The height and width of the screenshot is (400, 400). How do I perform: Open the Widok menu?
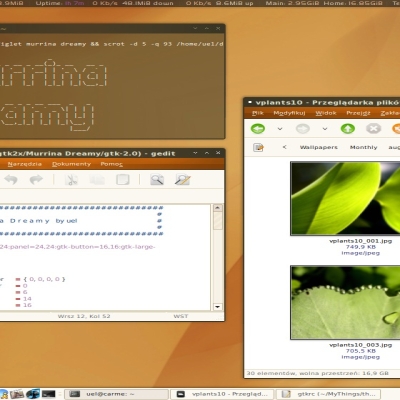[x=326, y=113]
